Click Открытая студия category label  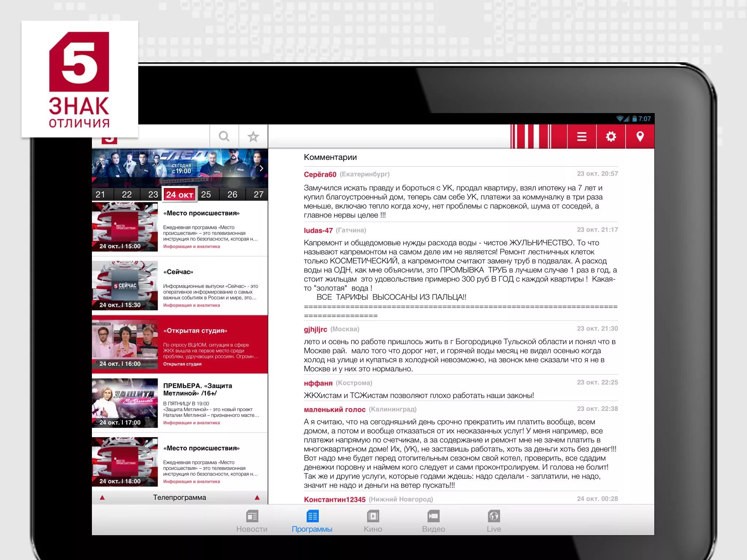(182, 364)
